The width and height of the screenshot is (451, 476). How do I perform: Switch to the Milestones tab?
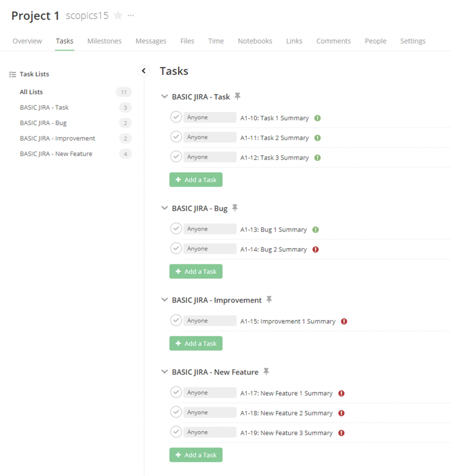click(104, 41)
